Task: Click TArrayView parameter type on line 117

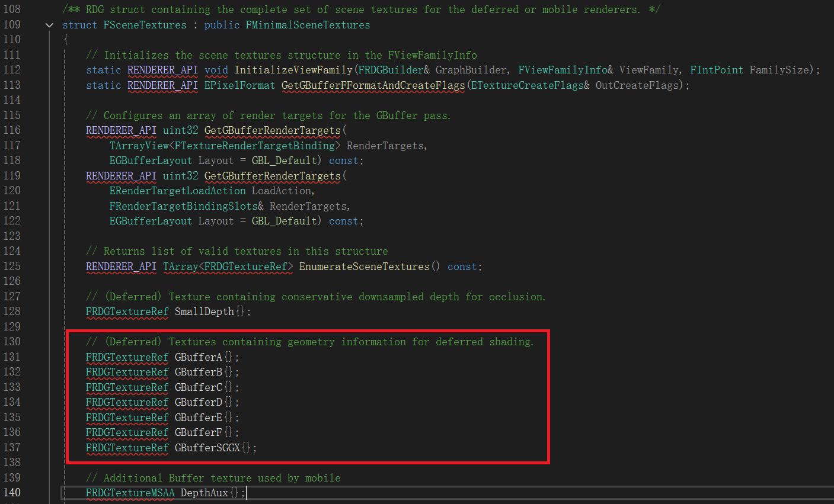Action: [139, 146]
